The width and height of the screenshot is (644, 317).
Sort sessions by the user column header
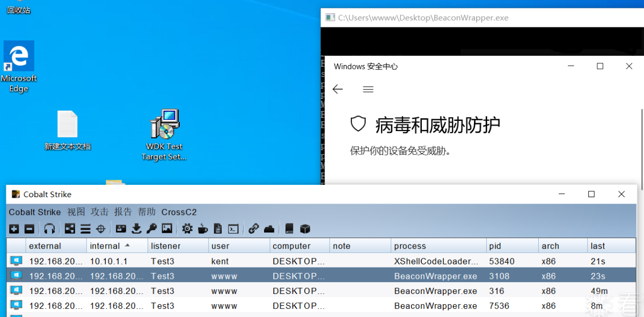(239, 246)
